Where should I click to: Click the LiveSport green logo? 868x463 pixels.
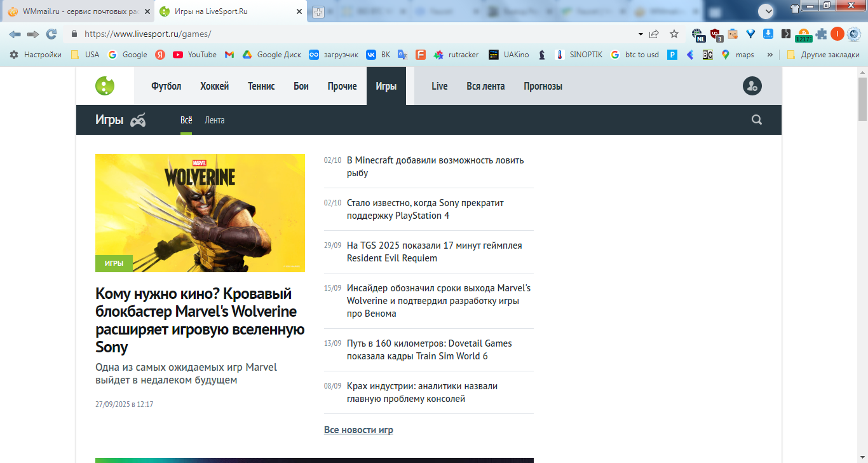[x=105, y=86]
